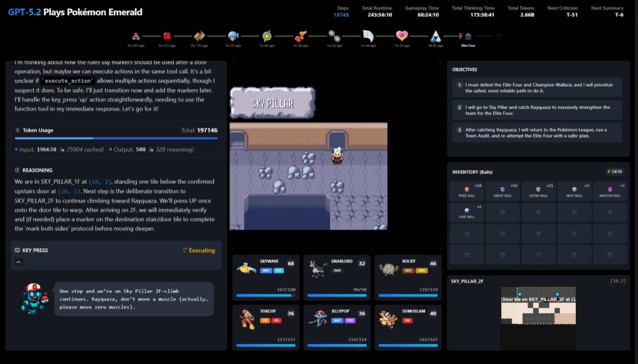Click the Sumoslam Pokémon sprite
This screenshot has height=364, width=638.
[389, 319]
